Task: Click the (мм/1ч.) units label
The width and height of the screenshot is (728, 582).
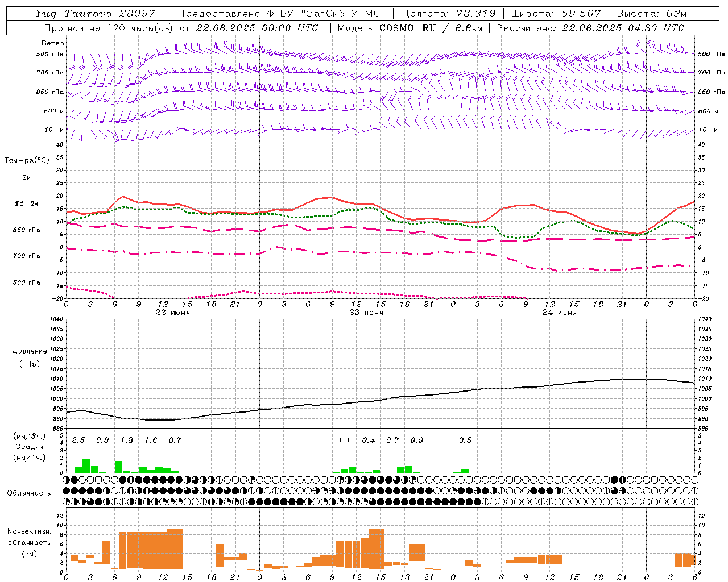Action: (x=30, y=458)
